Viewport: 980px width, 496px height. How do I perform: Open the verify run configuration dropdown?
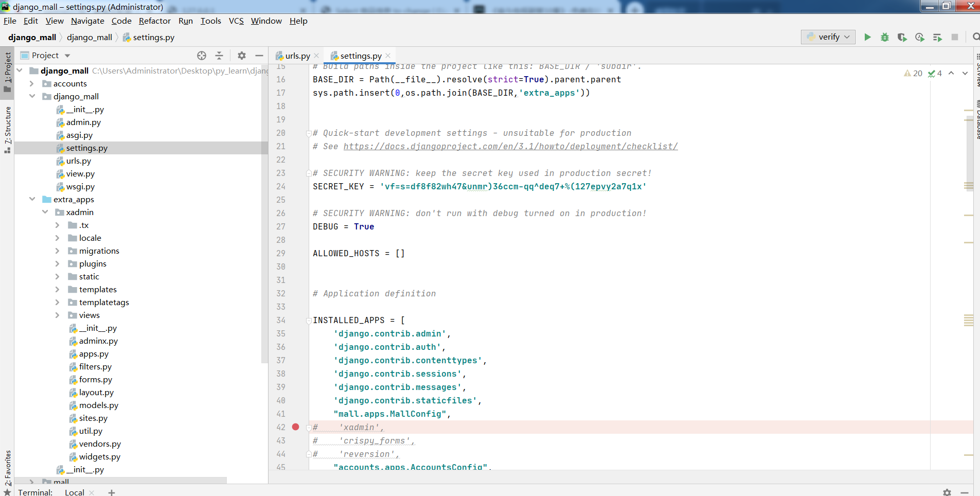pyautogui.click(x=828, y=37)
